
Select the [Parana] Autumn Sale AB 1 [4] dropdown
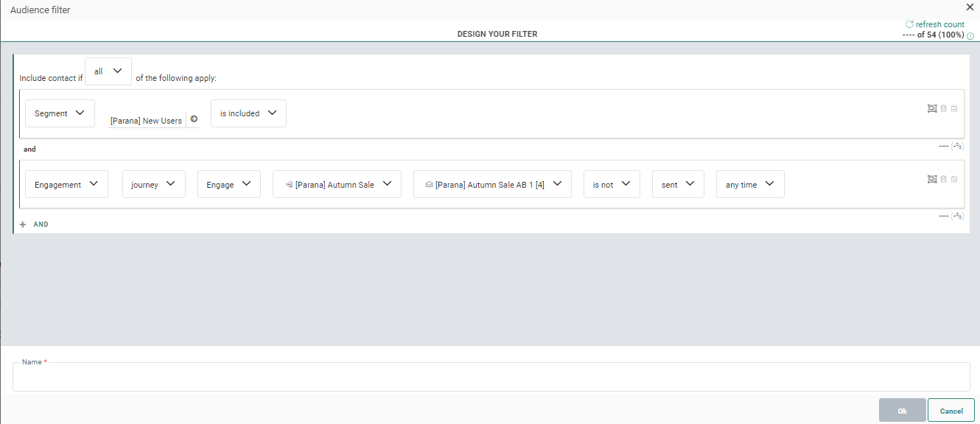coord(491,184)
